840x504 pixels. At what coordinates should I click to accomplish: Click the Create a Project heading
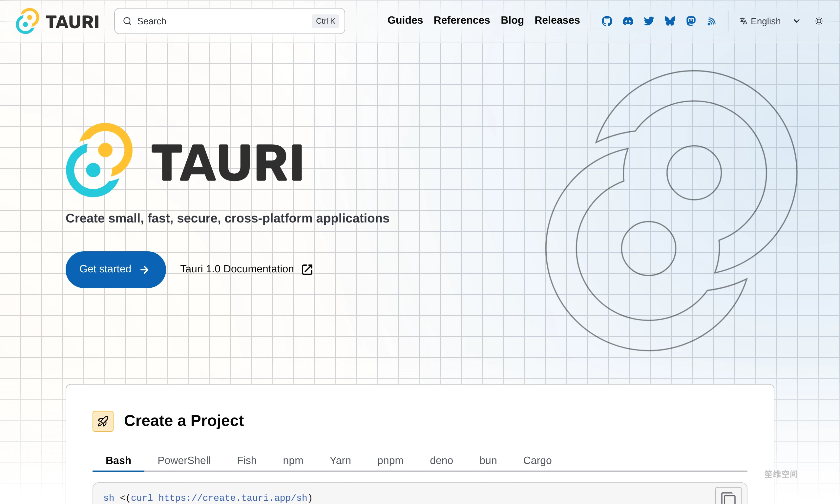[184, 421]
